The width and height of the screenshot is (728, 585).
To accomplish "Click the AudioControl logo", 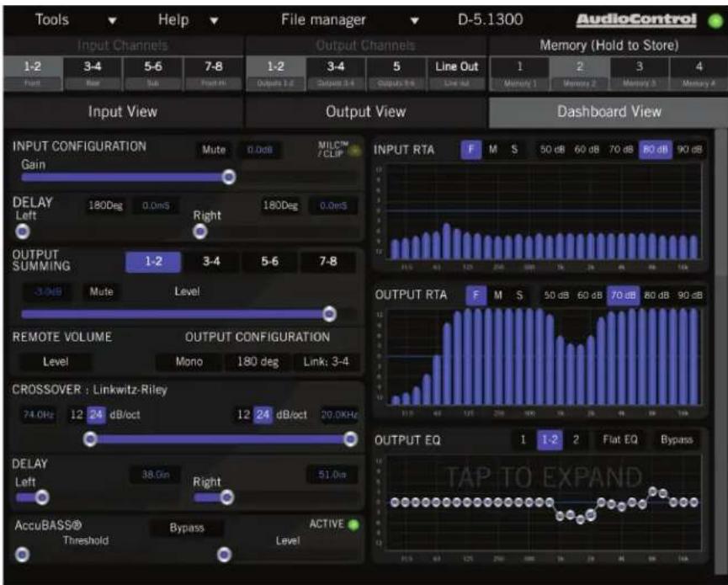I will coord(636,20).
